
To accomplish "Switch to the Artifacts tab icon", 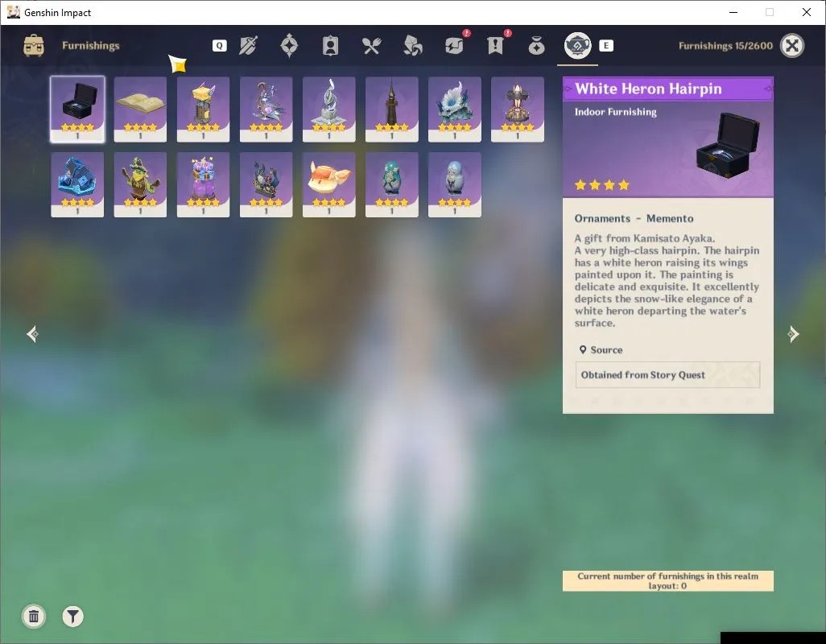I will point(289,46).
